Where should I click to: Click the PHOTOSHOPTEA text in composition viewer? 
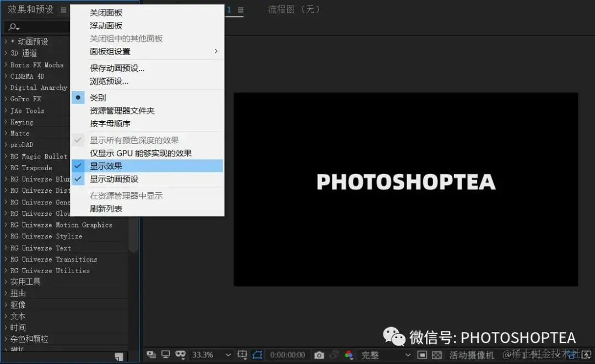point(406,182)
